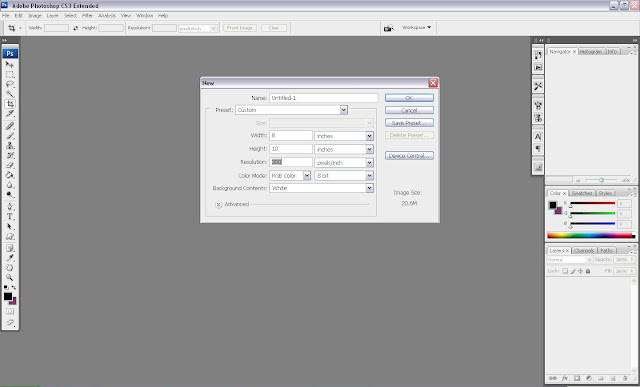Open Character panel icon in dock
This screenshot has width=640, height=387.
pos(538,136)
